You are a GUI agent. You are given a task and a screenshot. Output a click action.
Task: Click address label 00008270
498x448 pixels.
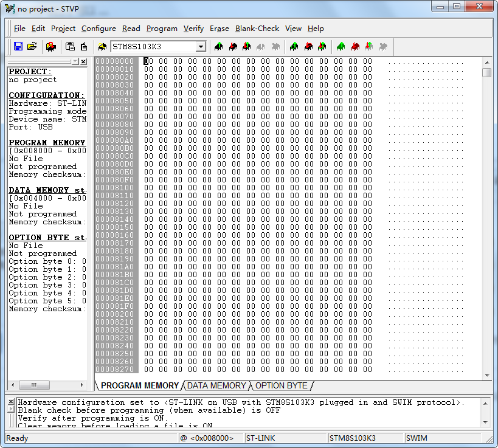[x=115, y=369]
